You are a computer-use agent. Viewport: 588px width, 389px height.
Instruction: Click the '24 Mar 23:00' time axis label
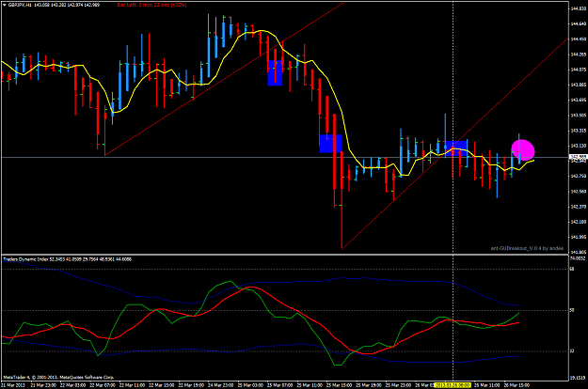coord(221,385)
